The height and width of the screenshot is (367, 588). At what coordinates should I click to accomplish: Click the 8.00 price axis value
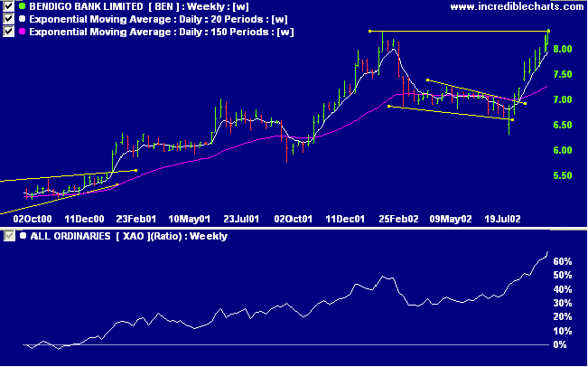(x=563, y=49)
